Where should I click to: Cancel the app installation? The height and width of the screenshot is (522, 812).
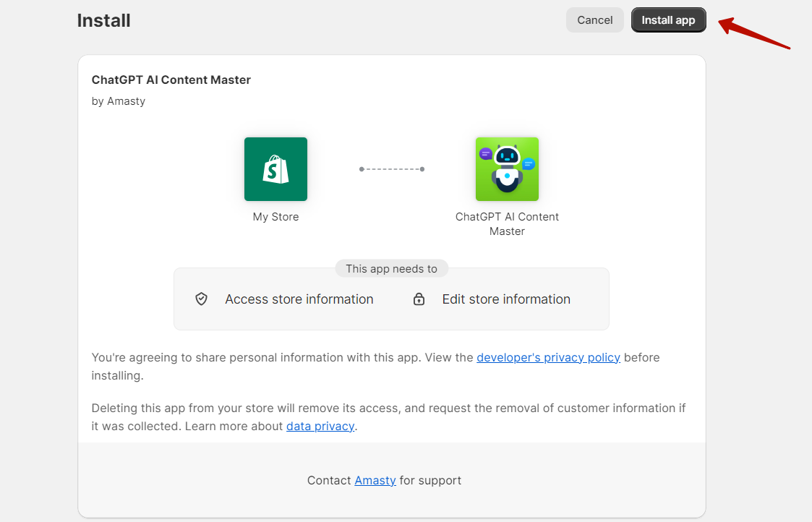(594, 20)
